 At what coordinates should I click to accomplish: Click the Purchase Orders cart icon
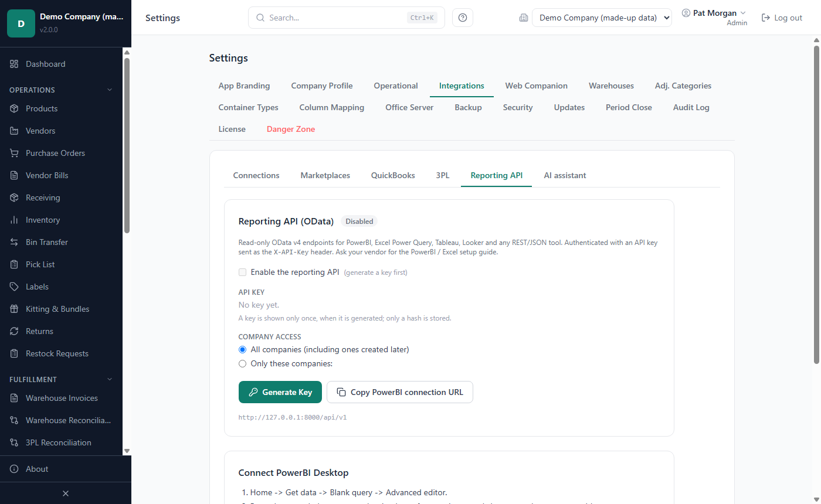(x=14, y=153)
